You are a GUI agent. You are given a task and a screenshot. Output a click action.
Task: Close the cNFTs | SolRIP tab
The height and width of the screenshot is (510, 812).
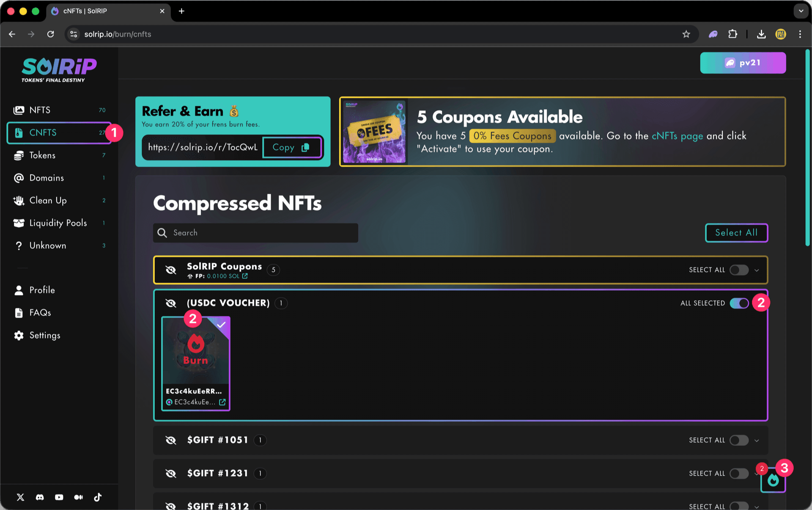(162, 11)
